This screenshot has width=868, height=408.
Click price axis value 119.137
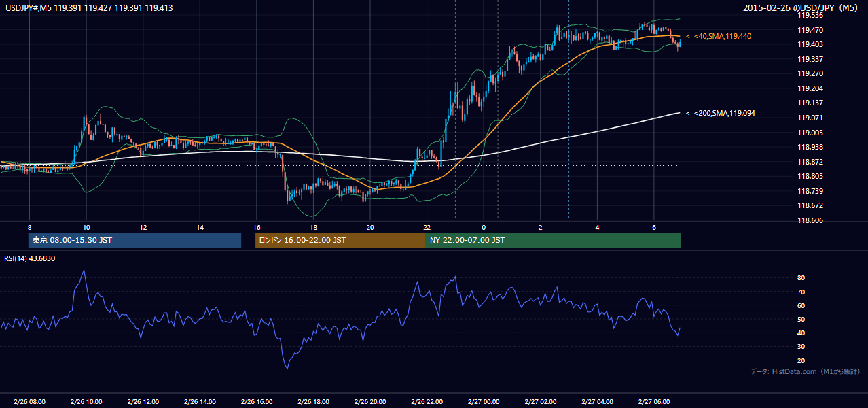tap(810, 103)
